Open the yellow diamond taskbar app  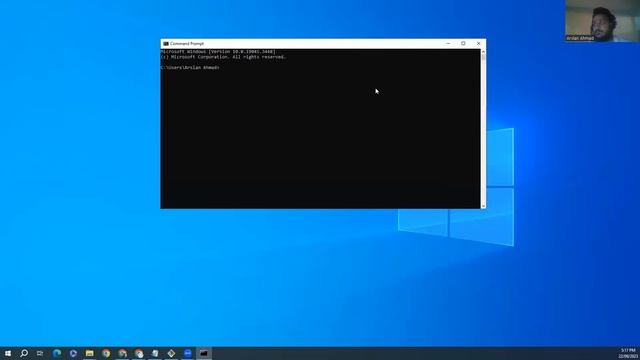[171, 353]
